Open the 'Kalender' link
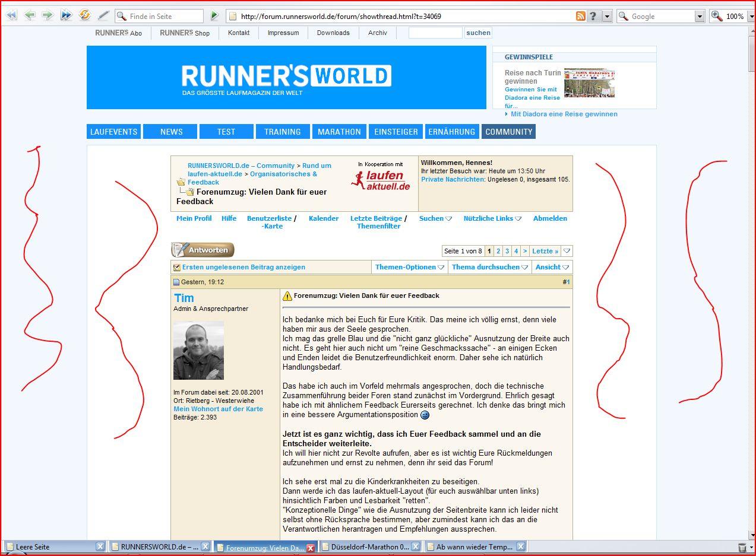Image resolution: width=756 pixels, height=556 pixels. [x=324, y=218]
